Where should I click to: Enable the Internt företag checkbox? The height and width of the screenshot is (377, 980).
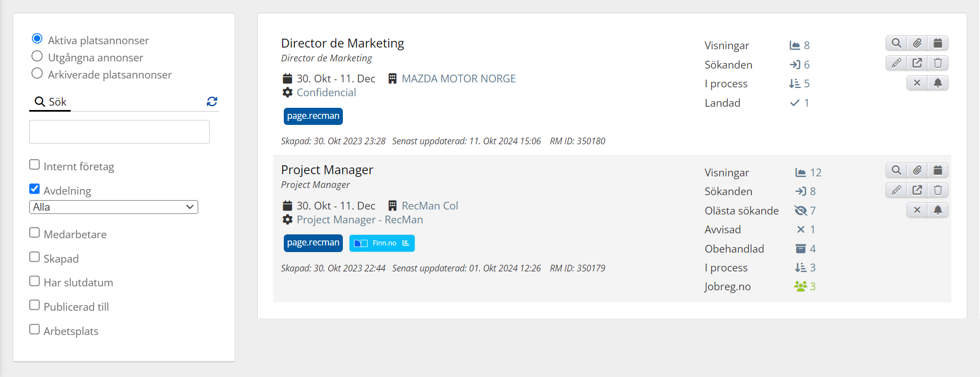[34, 164]
